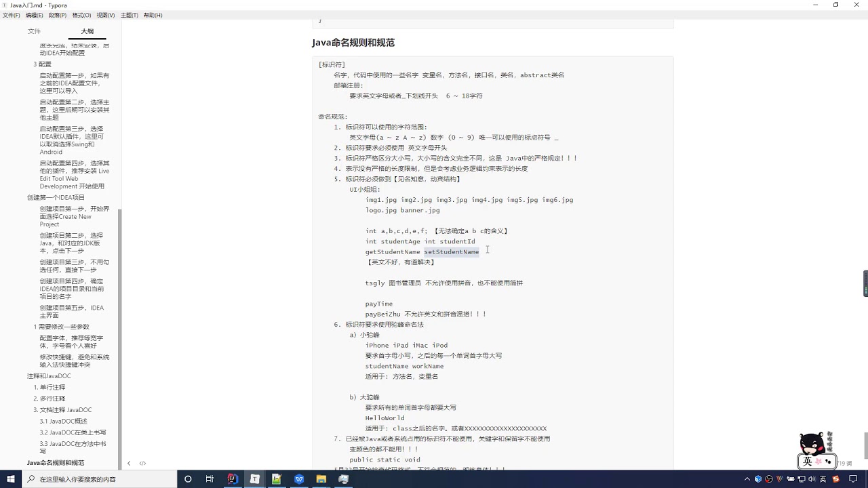Open File Explorer from taskbar
The image size is (868, 488).
(321, 479)
